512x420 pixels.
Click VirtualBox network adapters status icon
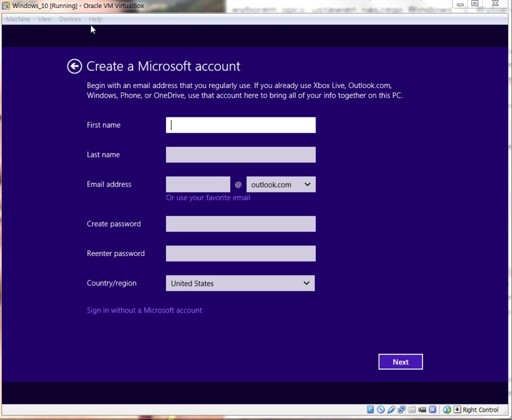tap(401, 409)
